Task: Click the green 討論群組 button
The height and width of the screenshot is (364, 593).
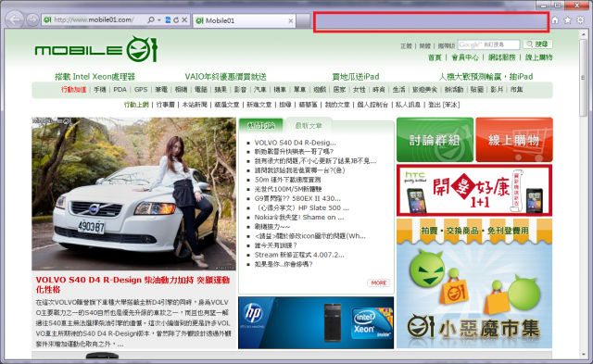Action: point(435,140)
